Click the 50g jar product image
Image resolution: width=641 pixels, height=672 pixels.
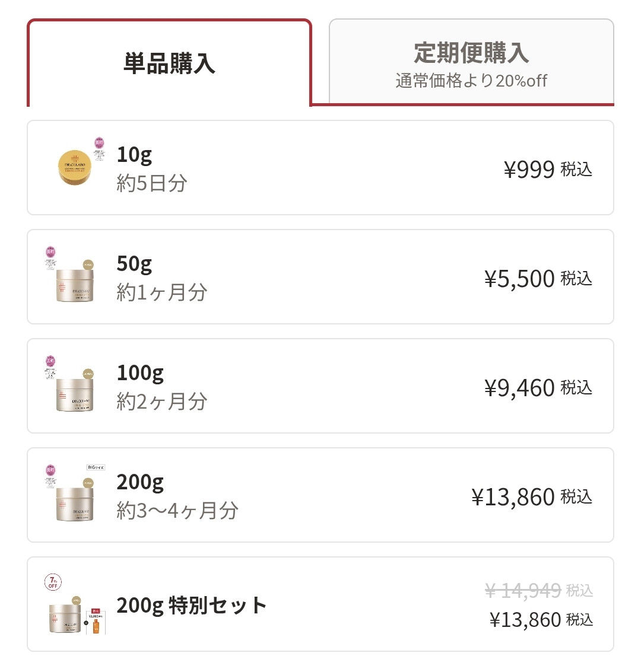click(x=75, y=285)
